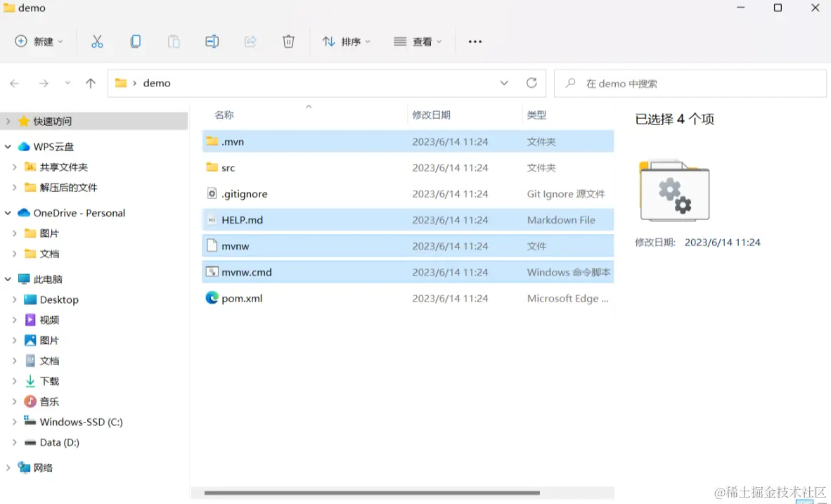
Task: Click the folder preview thumbnail in details pane
Action: coord(674,190)
